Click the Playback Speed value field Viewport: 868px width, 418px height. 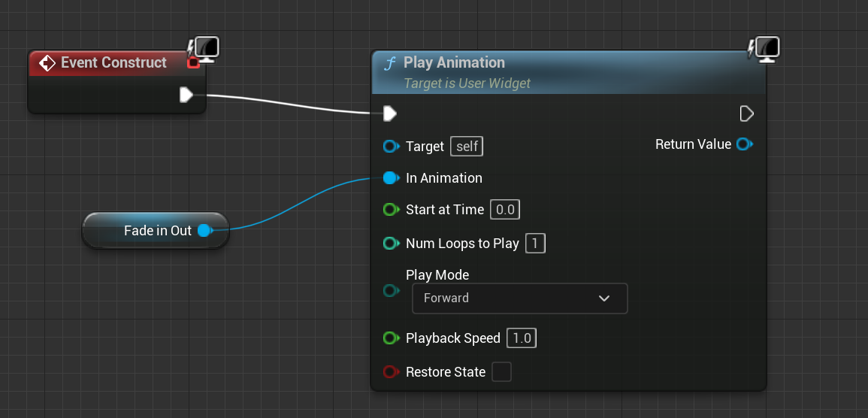[522, 338]
